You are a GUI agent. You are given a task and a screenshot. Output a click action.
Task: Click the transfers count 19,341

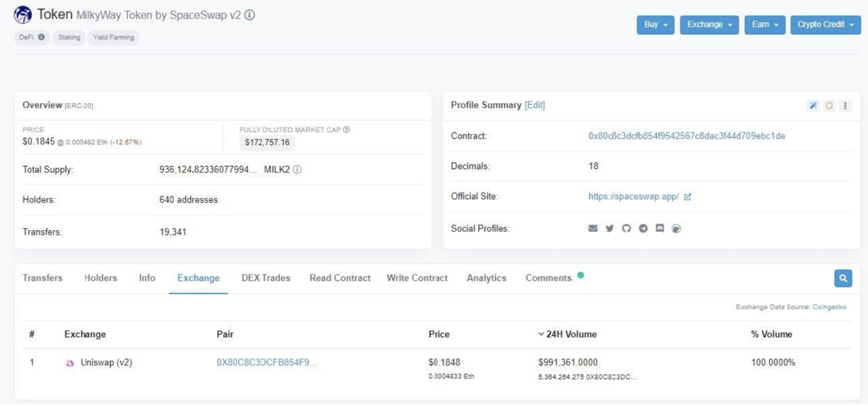(x=173, y=232)
